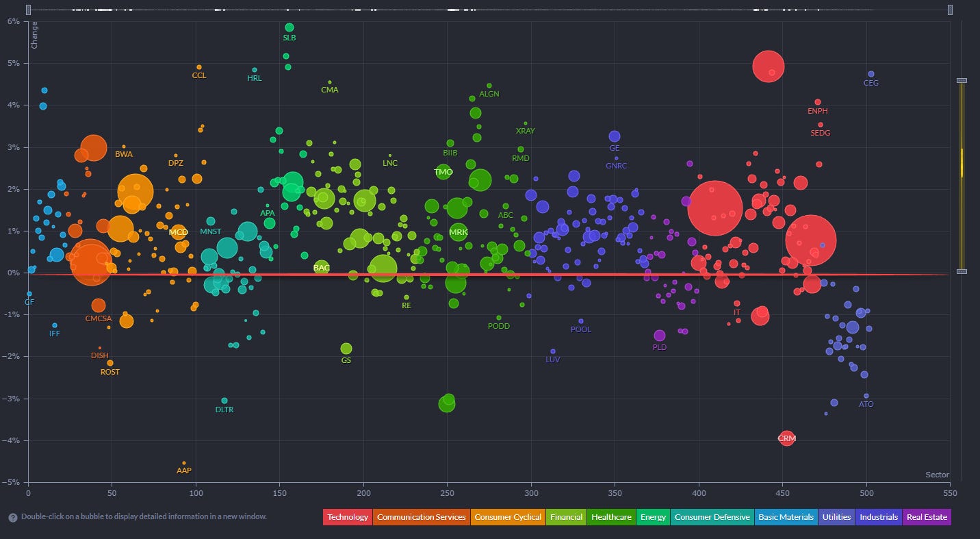Click the bottom handle of vertical slider

(x=962, y=272)
